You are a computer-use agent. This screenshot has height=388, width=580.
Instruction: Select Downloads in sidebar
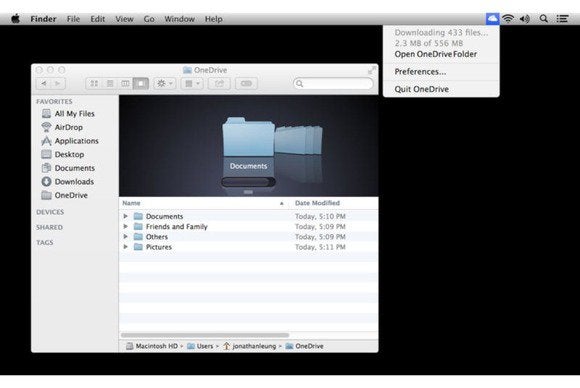(74, 182)
